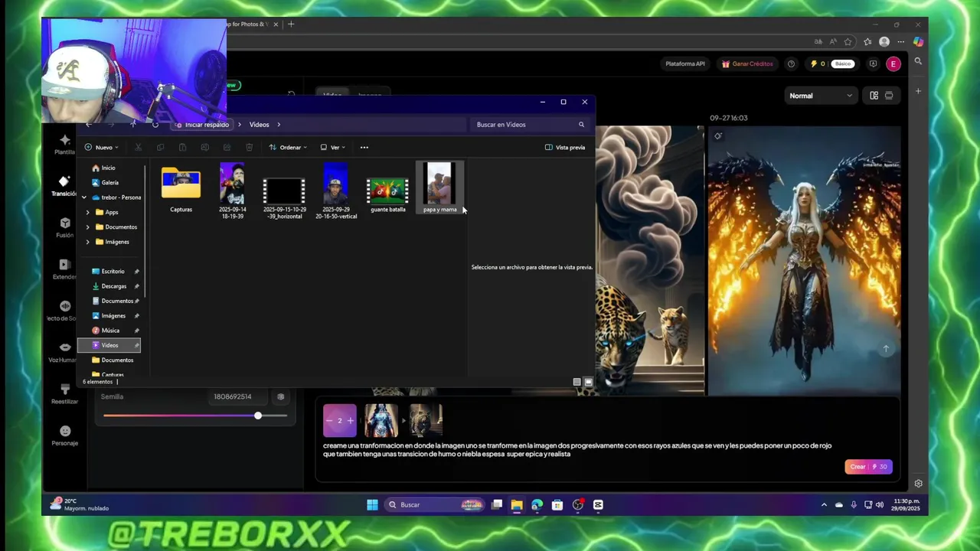Click the Crear generate button
980x551 pixels.
868,466
